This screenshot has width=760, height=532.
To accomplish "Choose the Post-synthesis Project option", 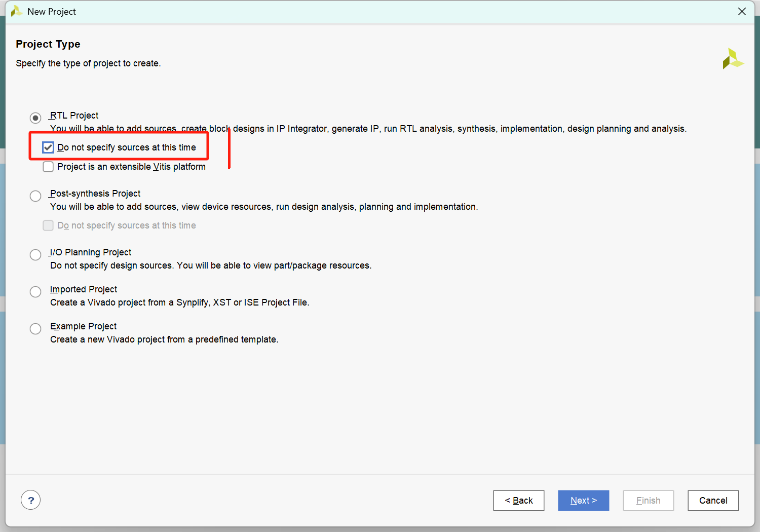I will (x=35, y=196).
